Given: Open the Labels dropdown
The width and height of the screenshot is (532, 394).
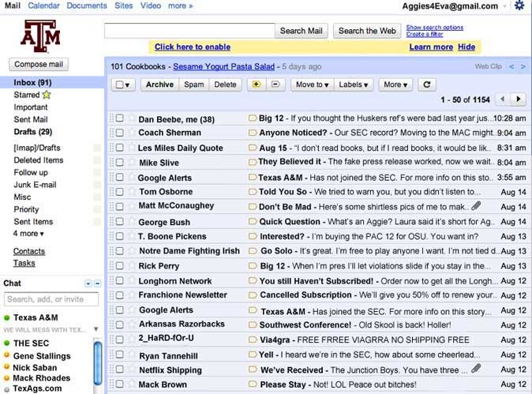Looking at the screenshot, I should [354, 84].
